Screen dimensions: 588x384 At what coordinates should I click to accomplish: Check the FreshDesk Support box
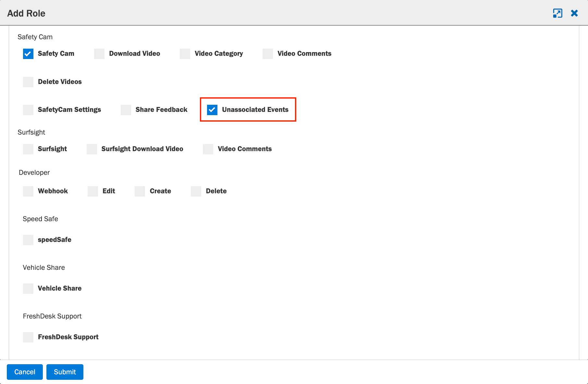click(x=28, y=337)
